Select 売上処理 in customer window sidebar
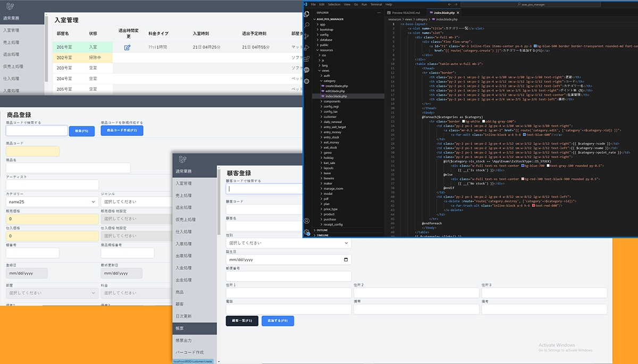The height and width of the screenshot is (364, 638). pyautogui.click(x=195, y=195)
